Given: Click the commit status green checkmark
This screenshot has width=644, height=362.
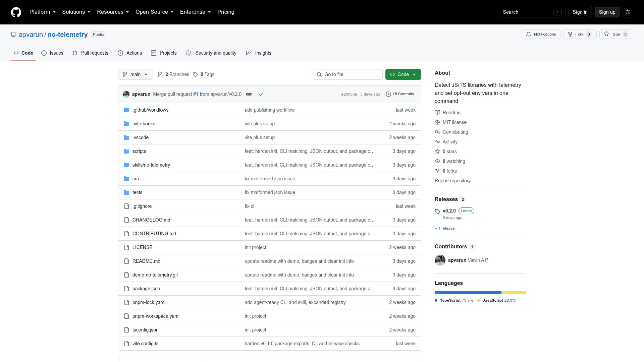Looking at the screenshot, I should point(261,94).
